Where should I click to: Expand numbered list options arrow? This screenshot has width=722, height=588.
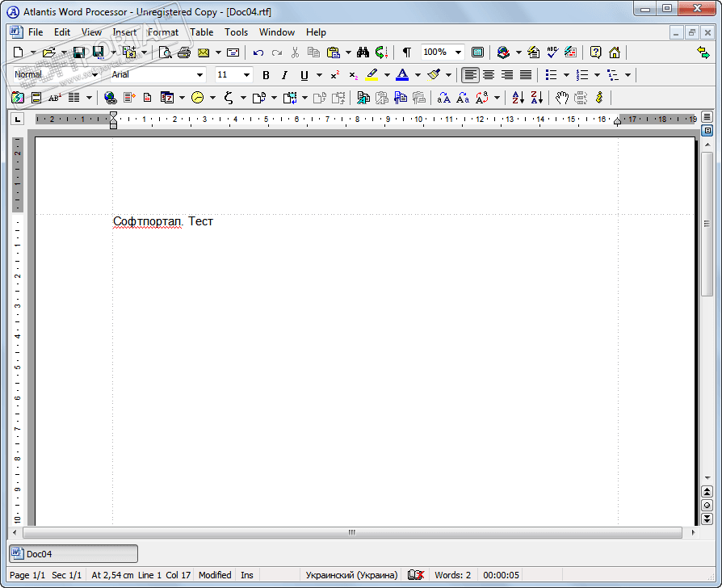point(597,75)
